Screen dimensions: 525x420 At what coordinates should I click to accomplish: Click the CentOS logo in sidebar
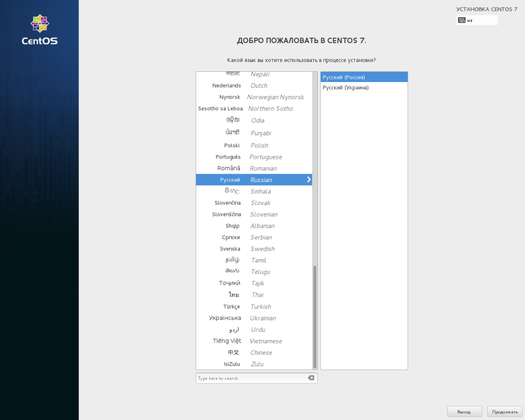tap(39, 30)
